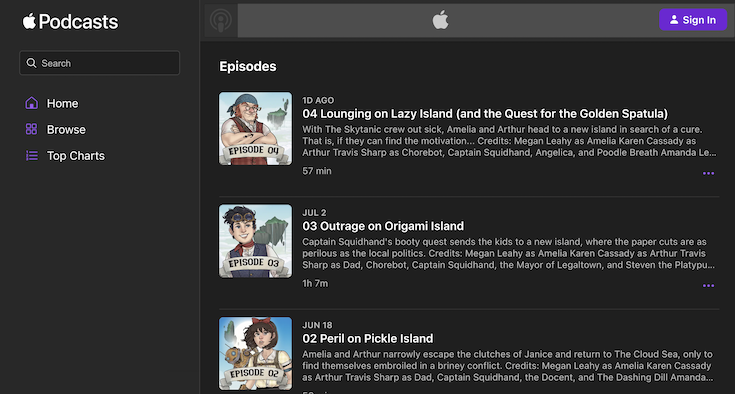Open the Browse section
Image resolution: width=735 pixels, height=394 pixels.
click(66, 129)
